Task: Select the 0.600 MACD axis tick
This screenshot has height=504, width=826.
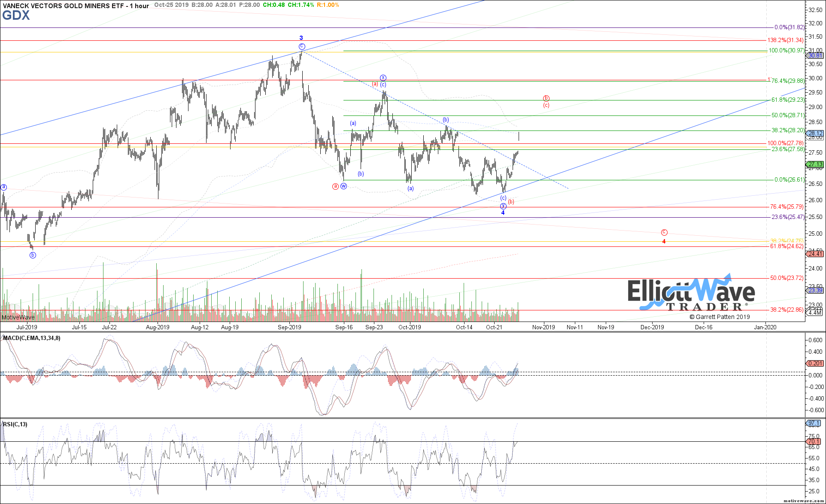Action: click(x=815, y=340)
